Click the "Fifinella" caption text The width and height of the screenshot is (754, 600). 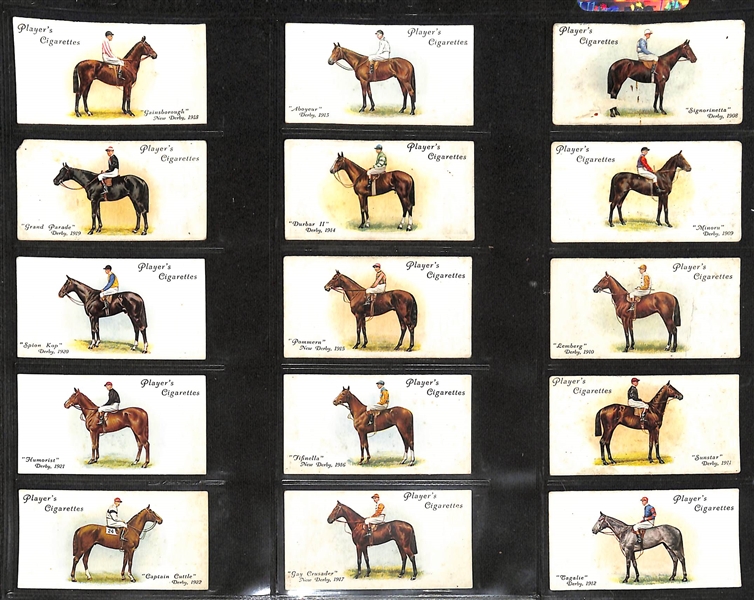[306, 458]
